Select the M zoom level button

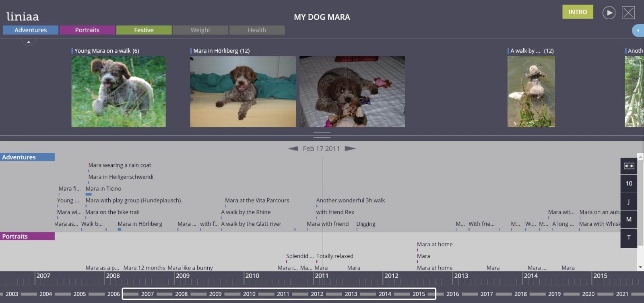(x=629, y=219)
